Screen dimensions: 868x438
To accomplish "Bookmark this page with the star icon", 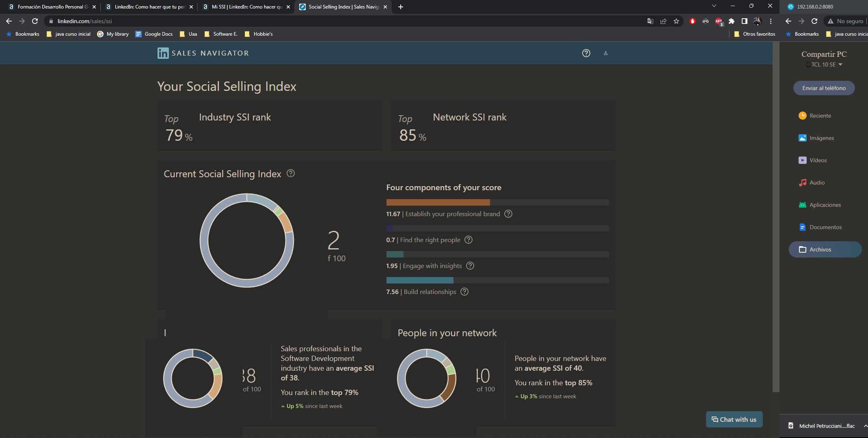I will pos(676,21).
